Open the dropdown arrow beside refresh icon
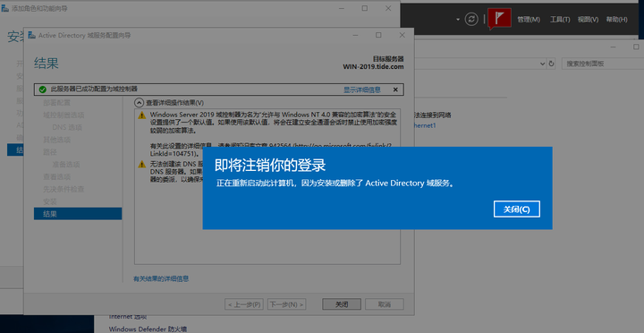Screen dimensions: 644x333 point(458,20)
